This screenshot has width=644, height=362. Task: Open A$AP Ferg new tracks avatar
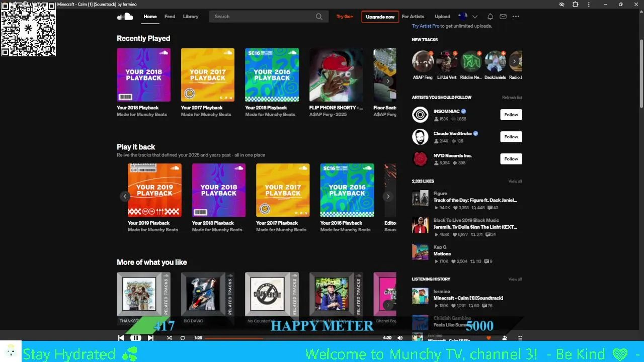point(423,61)
